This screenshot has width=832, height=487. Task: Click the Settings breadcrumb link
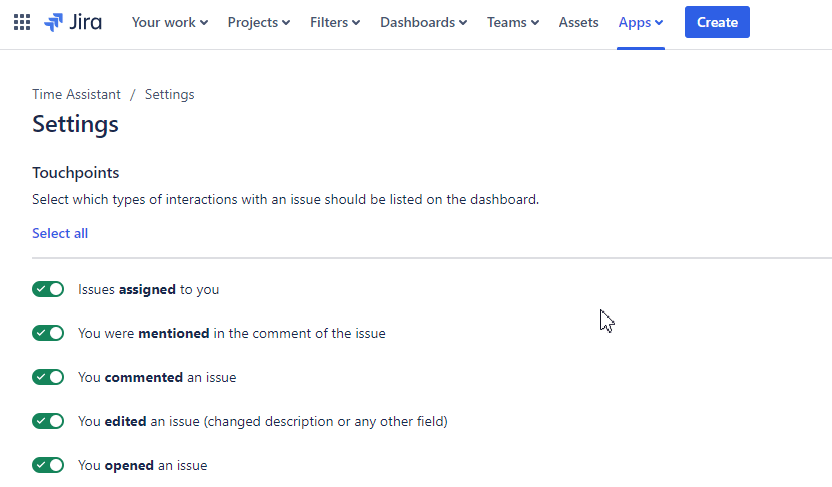170,94
